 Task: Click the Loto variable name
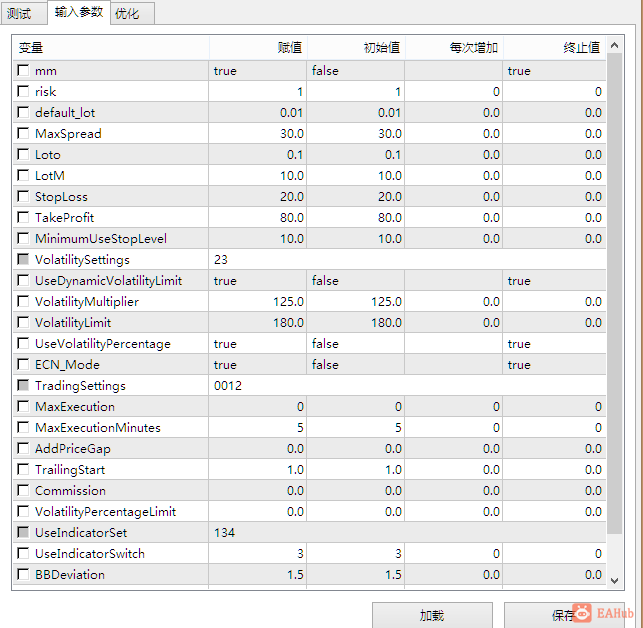click(48, 155)
